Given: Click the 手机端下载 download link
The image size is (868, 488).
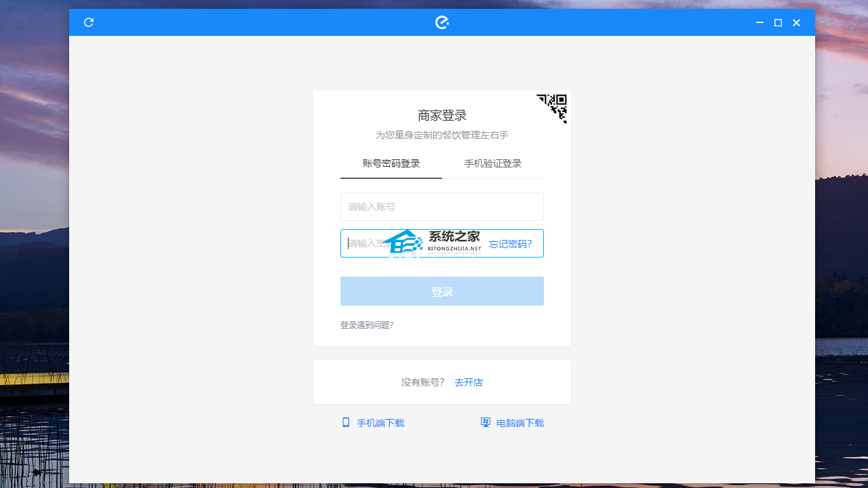Looking at the screenshot, I should [380, 422].
